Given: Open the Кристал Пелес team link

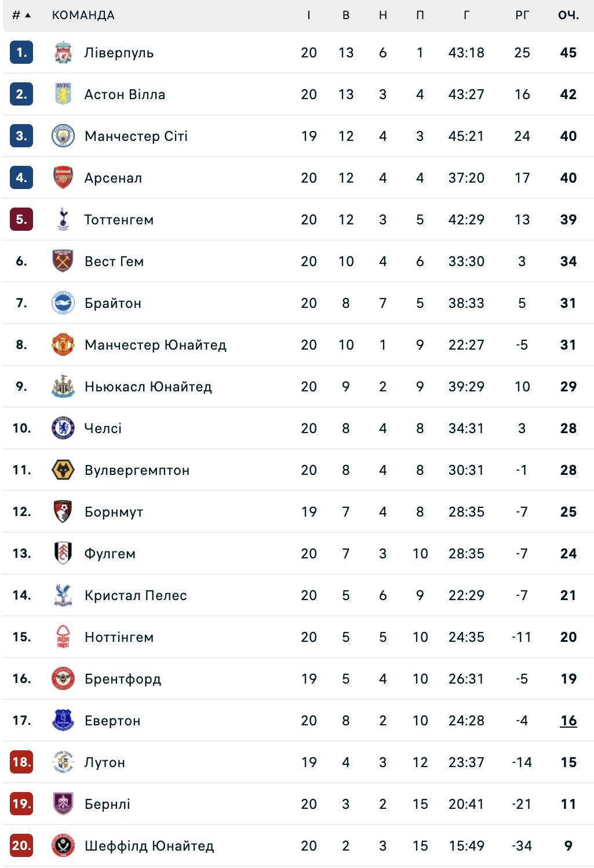Looking at the screenshot, I should click(x=136, y=595).
